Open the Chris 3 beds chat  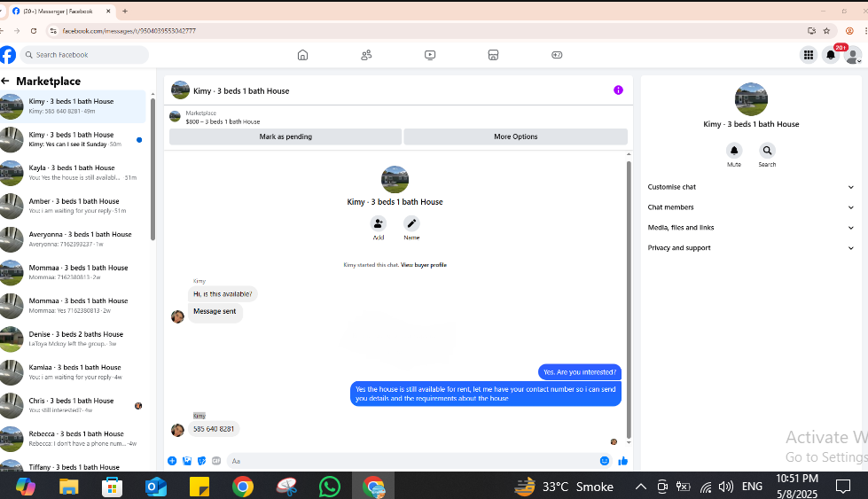click(x=73, y=405)
